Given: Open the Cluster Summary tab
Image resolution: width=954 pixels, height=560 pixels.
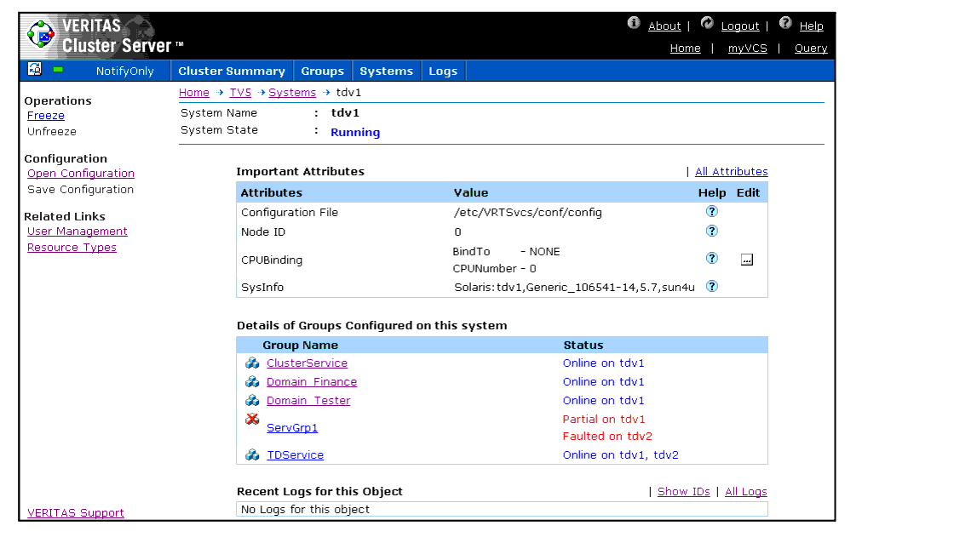Looking at the screenshot, I should click(232, 71).
